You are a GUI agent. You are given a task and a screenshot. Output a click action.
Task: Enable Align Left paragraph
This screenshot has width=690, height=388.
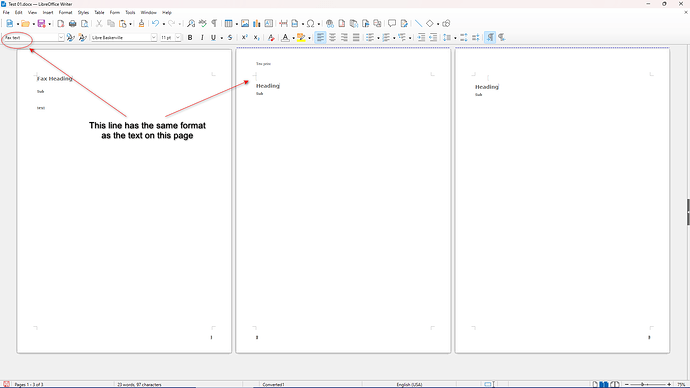click(x=320, y=38)
